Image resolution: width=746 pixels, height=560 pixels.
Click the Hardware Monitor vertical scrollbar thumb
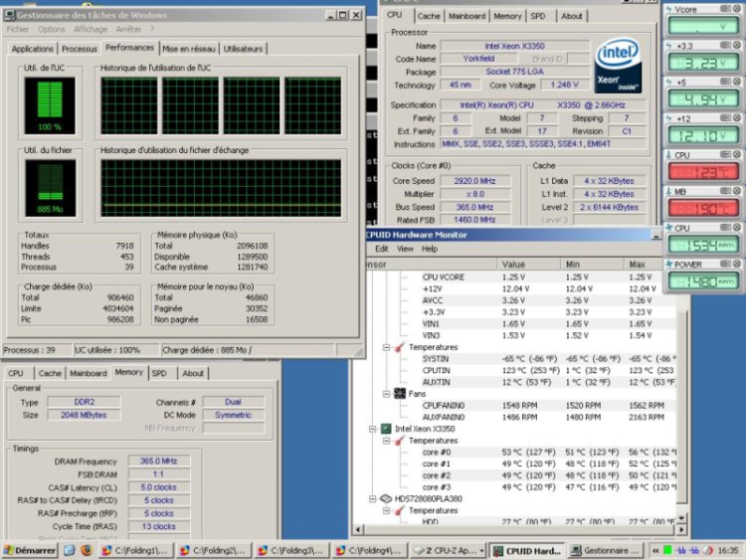pos(681,407)
